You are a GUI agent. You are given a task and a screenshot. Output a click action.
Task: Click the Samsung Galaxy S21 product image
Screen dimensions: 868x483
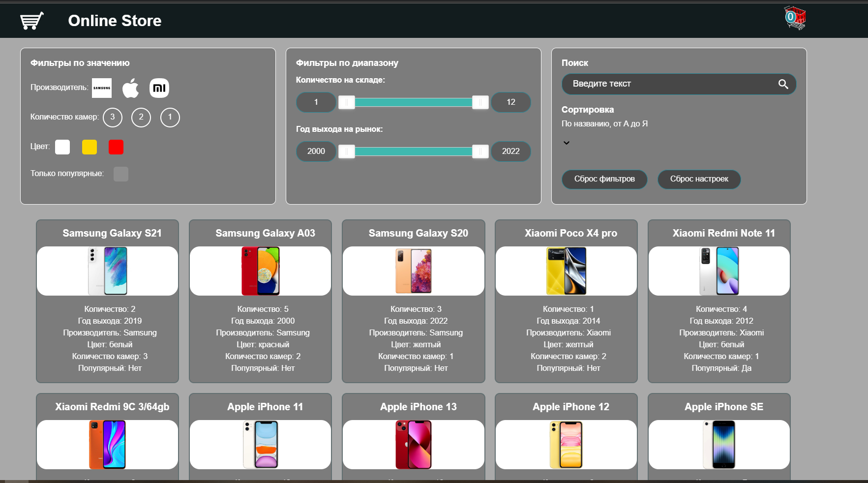coord(107,271)
